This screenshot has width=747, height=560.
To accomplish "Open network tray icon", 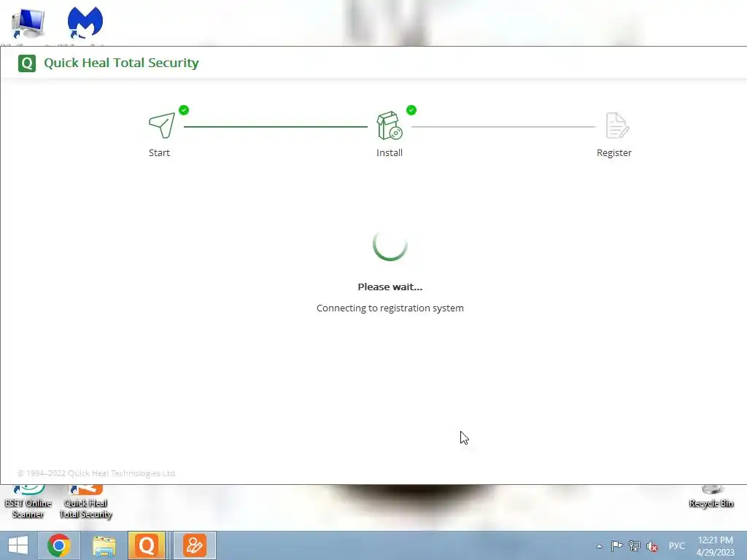I will coord(634,545).
